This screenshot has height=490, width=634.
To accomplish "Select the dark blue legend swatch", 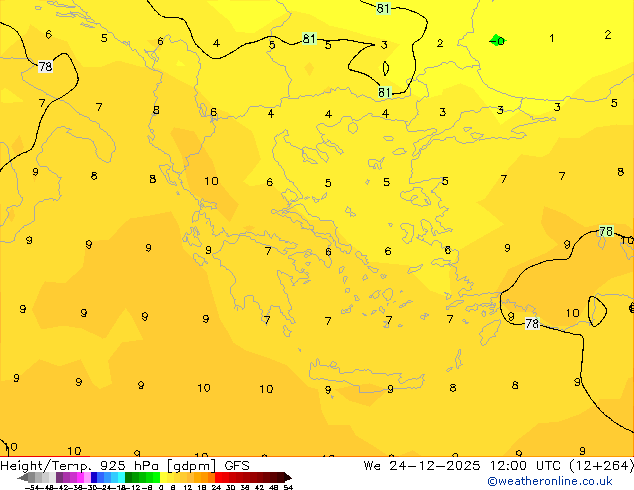I will [x=94, y=477].
